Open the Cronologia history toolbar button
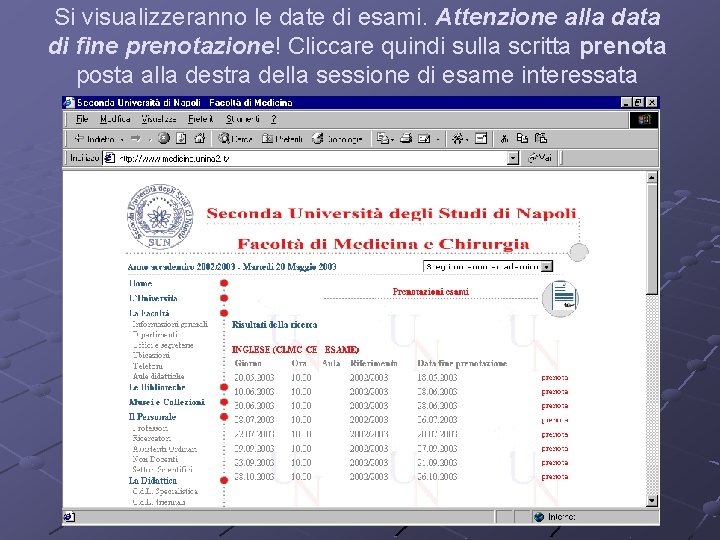This screenshot has width=720, height=540. click(x=337, y=138)
